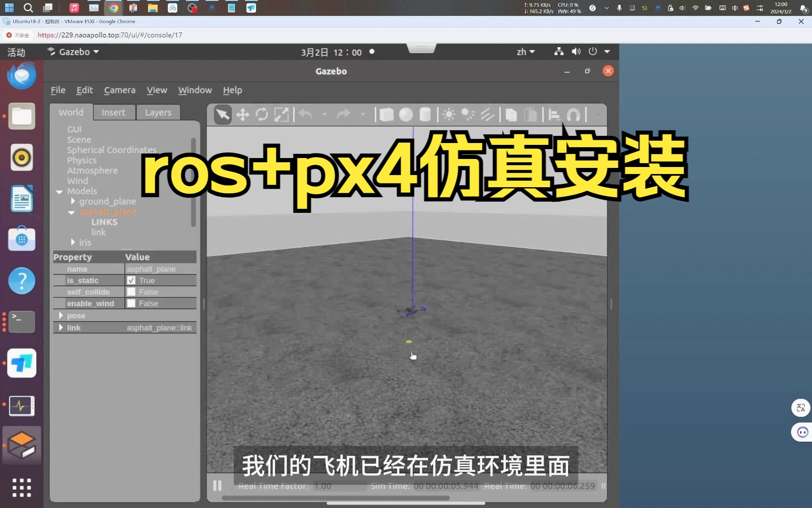Select the Rotate mode tool
The height and width of the screenshot is (508, 812).
pyautogui.click(x=262, y=114)
